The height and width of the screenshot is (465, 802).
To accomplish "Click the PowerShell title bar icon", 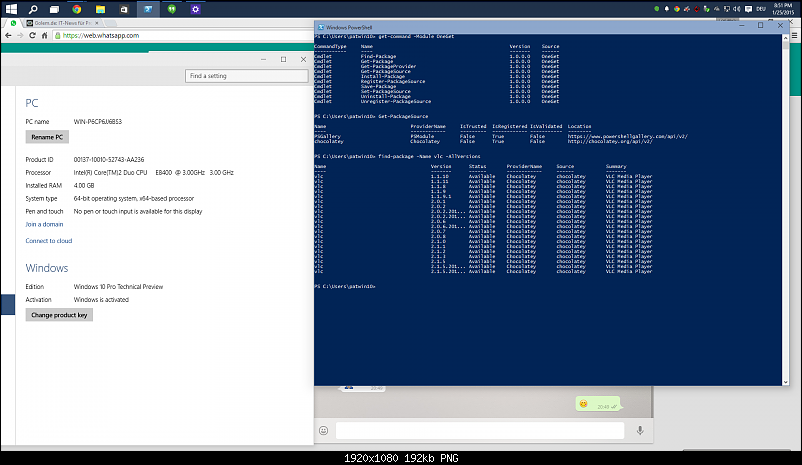I will pos(321,27).
